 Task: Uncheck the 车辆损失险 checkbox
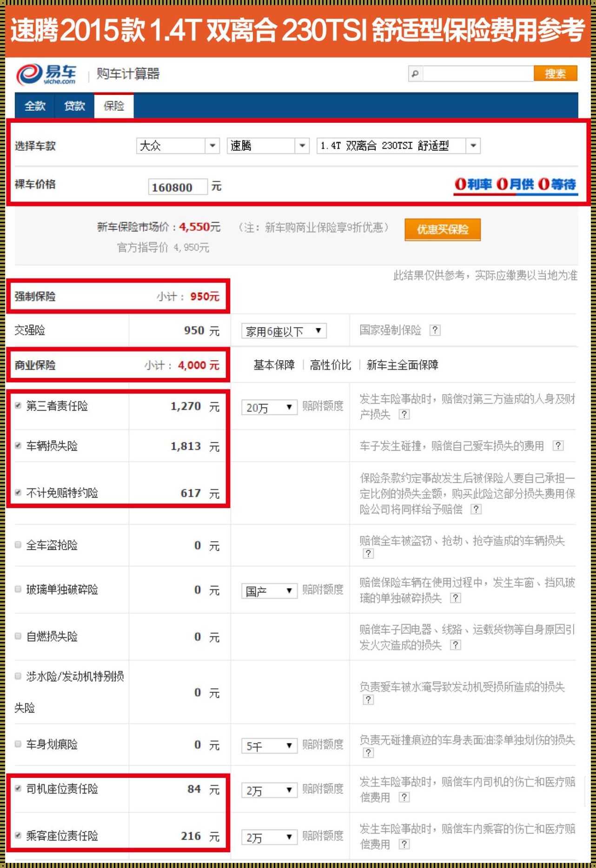click(x=18, y=445)
